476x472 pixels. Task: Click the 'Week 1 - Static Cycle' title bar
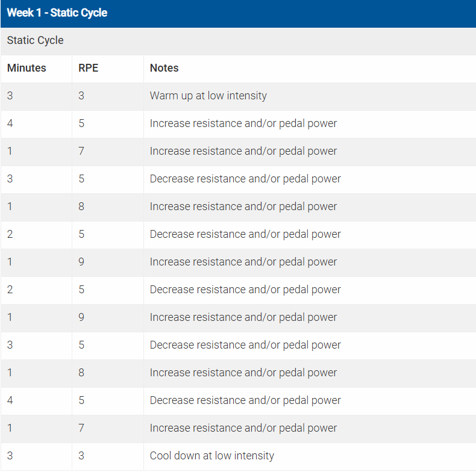point(57,13)
